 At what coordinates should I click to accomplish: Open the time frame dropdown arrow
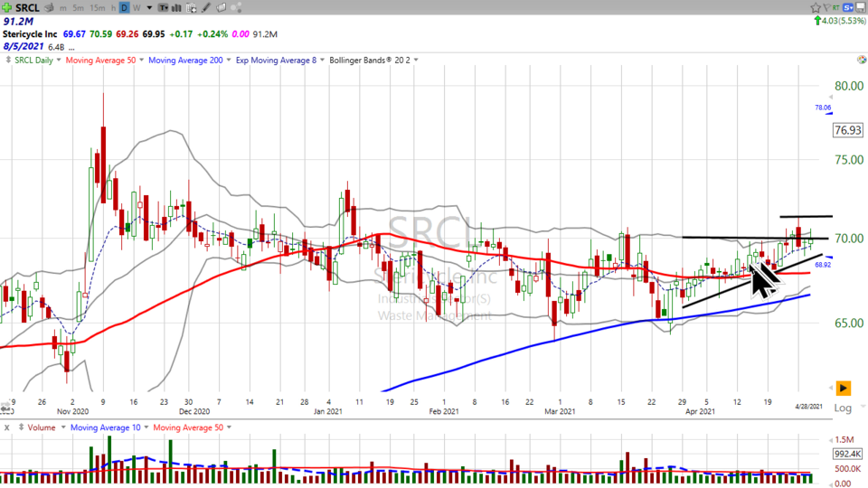(x=149, y=8)
